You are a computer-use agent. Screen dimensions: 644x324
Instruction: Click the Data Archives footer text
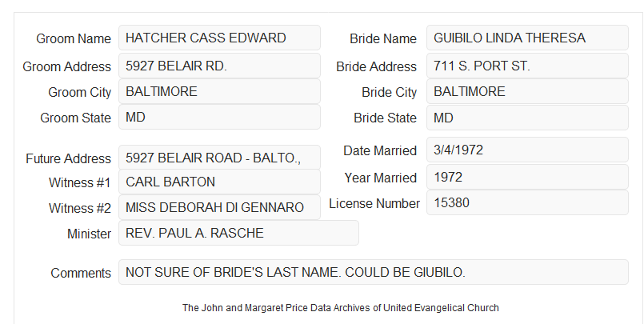tap(341, 308)
